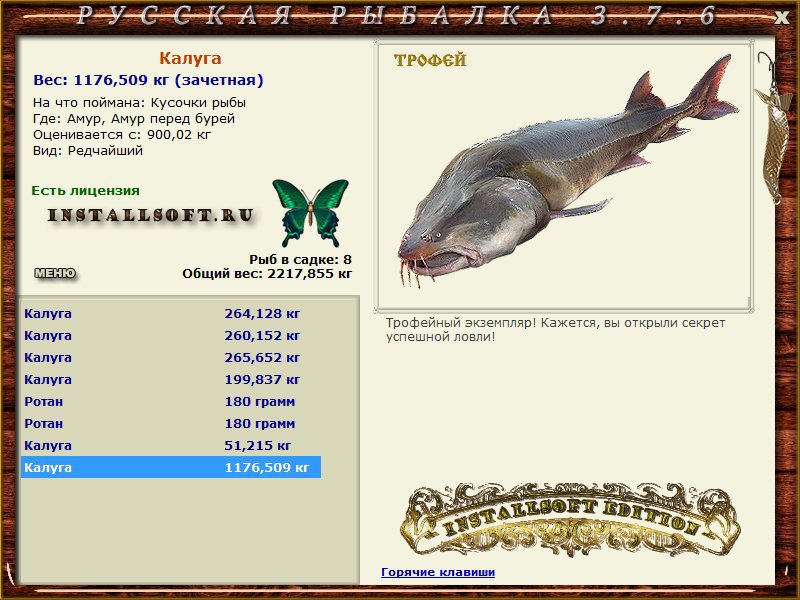Viewport: 800px width, 600px height.
Task: Click the Installsoft Edition golden banner
Action: [569, 520]
